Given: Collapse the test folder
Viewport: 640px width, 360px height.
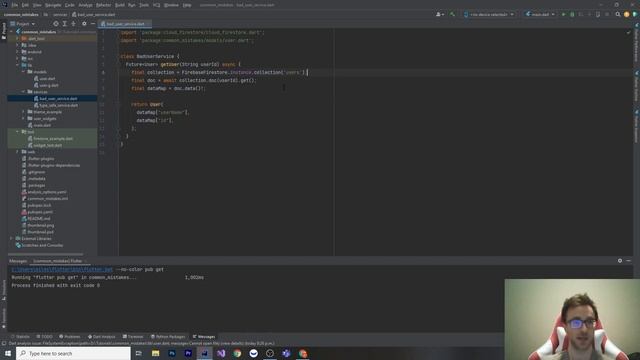Looking at the screenshot, I should coord(18,132).
